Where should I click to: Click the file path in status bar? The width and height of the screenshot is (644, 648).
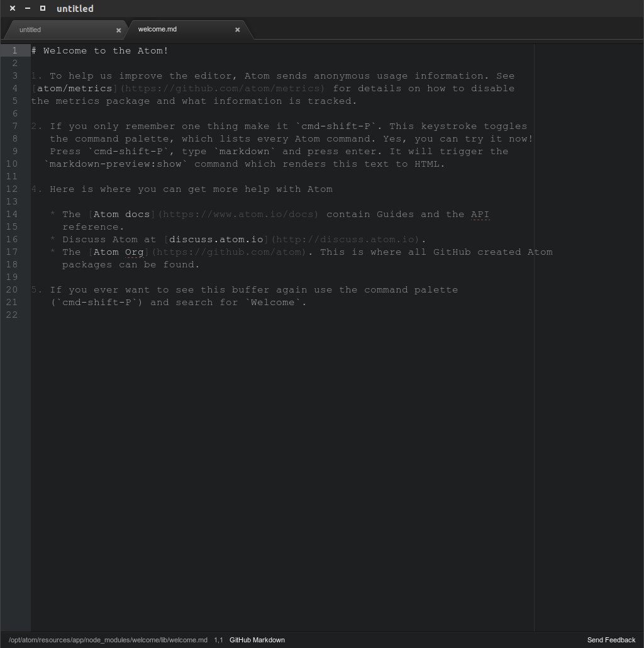(x=108, y=640)
